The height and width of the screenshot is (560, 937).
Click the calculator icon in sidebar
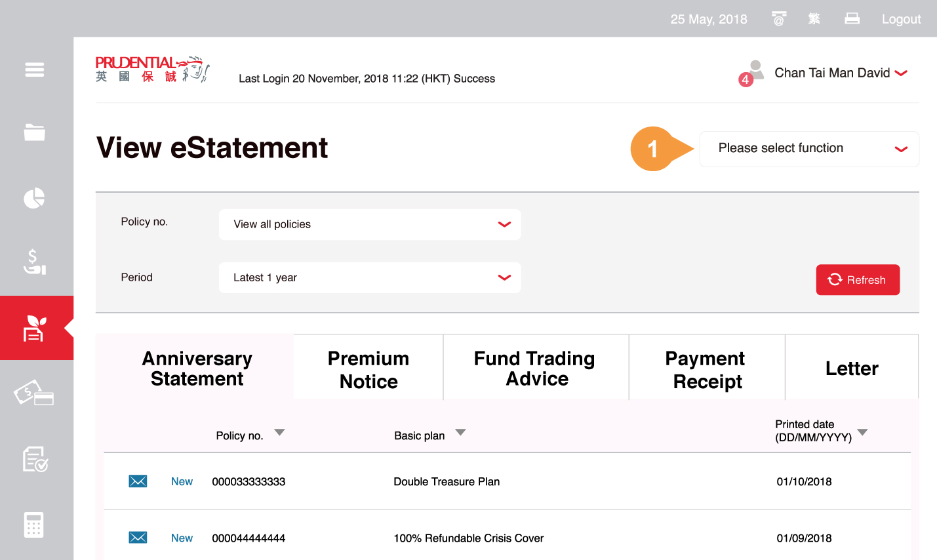[34, 525]
